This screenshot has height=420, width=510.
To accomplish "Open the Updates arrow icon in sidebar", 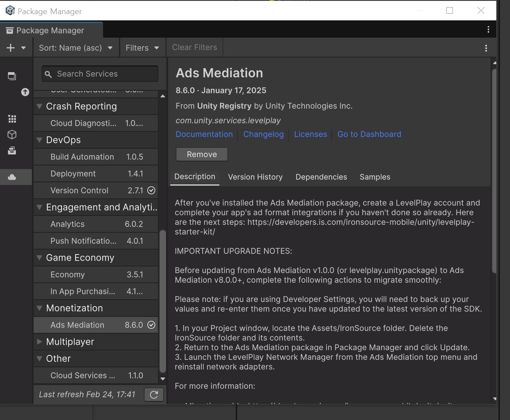I will click(x=25, y=92).
